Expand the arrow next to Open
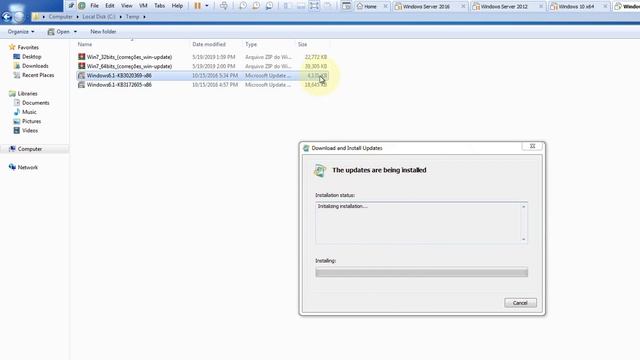This screenshot has width=640, height=360. tap(75, 31)
